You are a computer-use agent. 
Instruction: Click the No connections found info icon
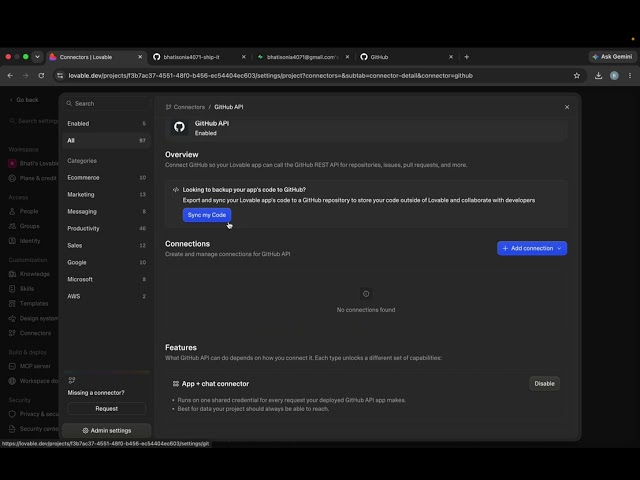coord(366,294)
